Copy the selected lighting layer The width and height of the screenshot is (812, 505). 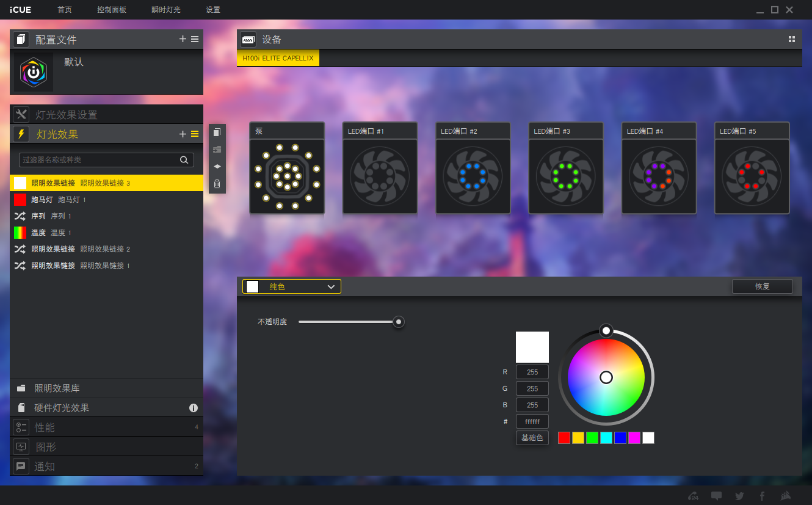click(217, 132)
